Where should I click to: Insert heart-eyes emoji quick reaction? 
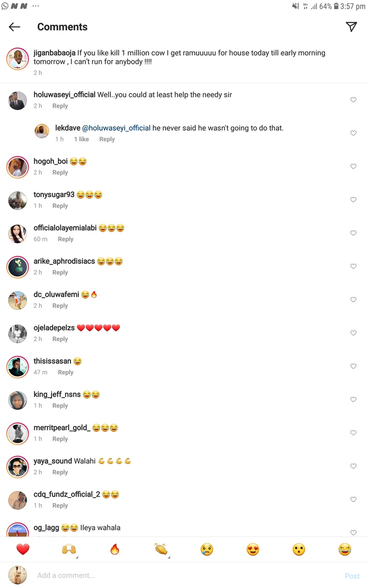click(253, 549)
